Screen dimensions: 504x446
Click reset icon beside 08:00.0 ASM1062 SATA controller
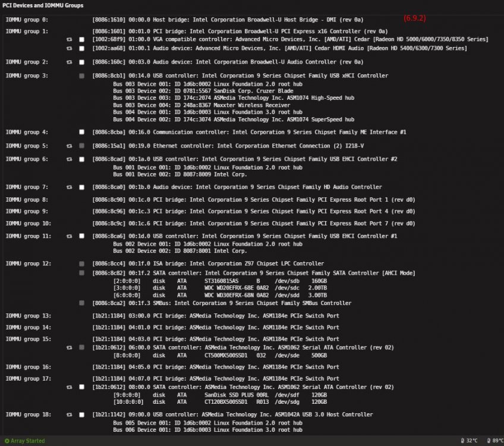[x=69, y=387]
